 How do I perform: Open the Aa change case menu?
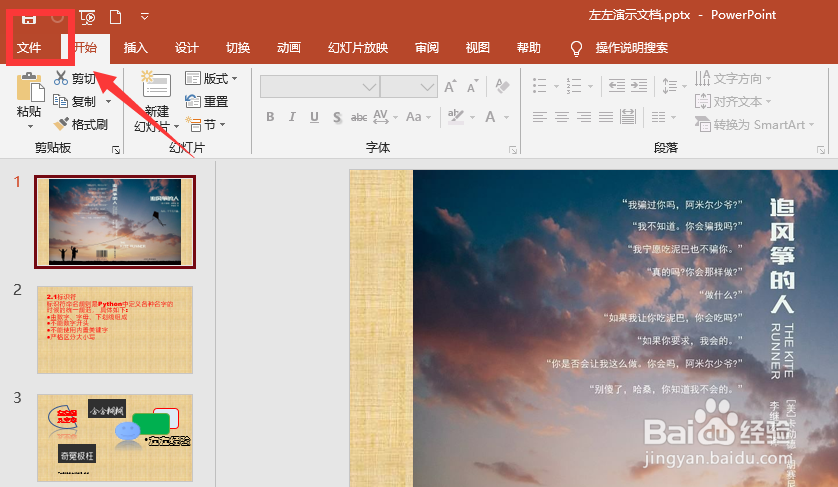(x=418, y=117)
